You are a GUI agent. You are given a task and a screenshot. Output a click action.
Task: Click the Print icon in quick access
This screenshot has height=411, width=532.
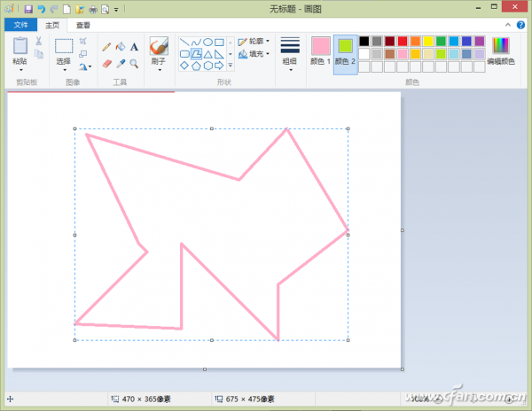coord(92,9)
